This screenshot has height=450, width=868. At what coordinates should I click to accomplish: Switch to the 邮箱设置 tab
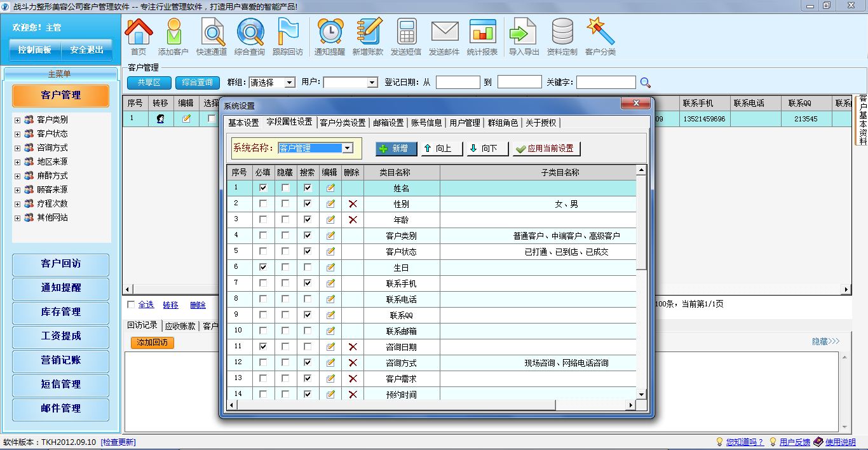point(388,123)
